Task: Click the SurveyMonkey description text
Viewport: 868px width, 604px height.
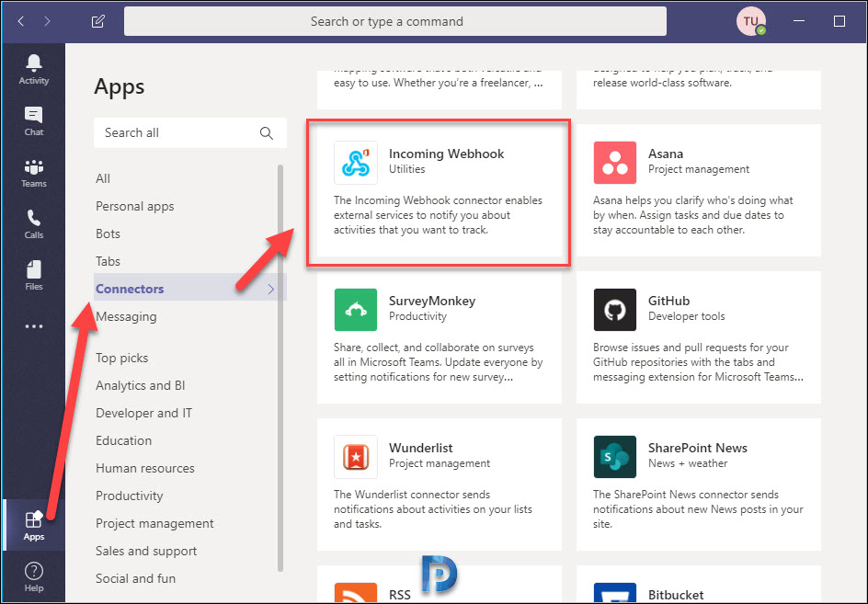Action: (x=438, y=362)
